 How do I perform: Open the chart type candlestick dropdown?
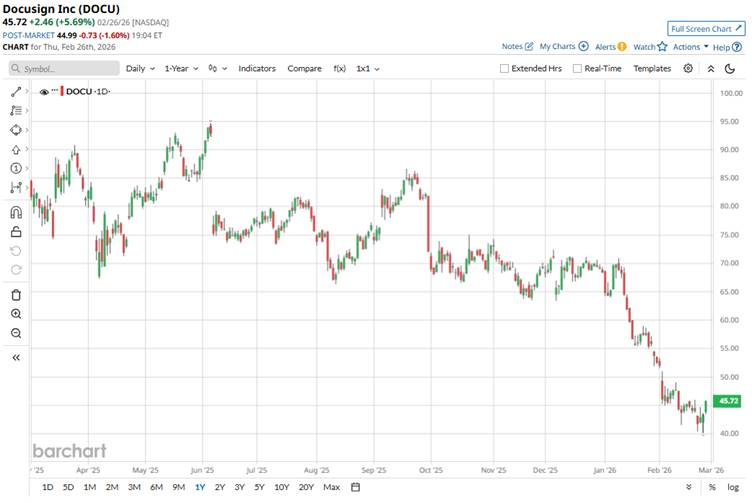click(x=218, y=69)
